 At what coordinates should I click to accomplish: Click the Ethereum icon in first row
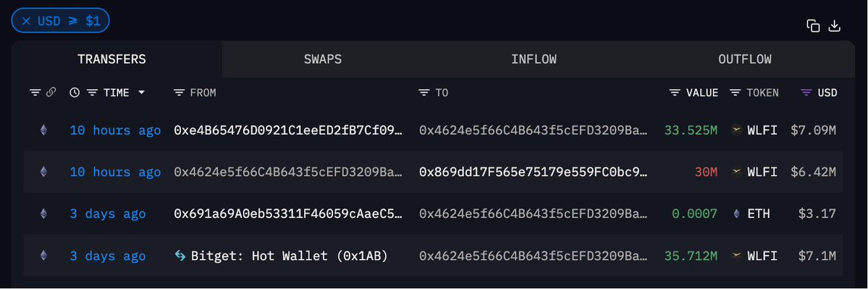point(43,130)
